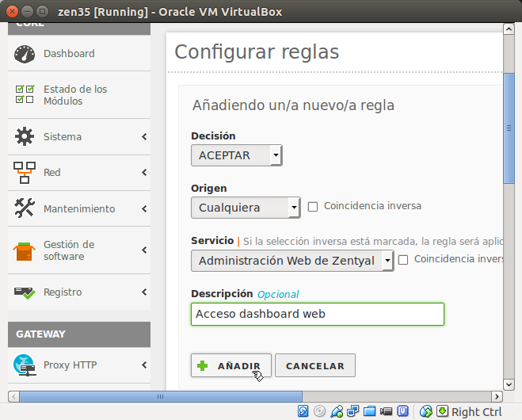Click VirtualBox video capture status icon
The height and width of the screenshot is (420, 522).
[x=386, y=411]
